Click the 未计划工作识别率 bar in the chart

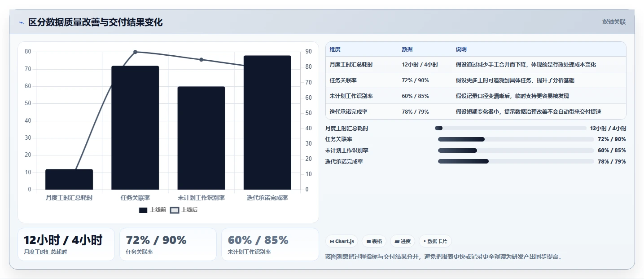(201, 138)
